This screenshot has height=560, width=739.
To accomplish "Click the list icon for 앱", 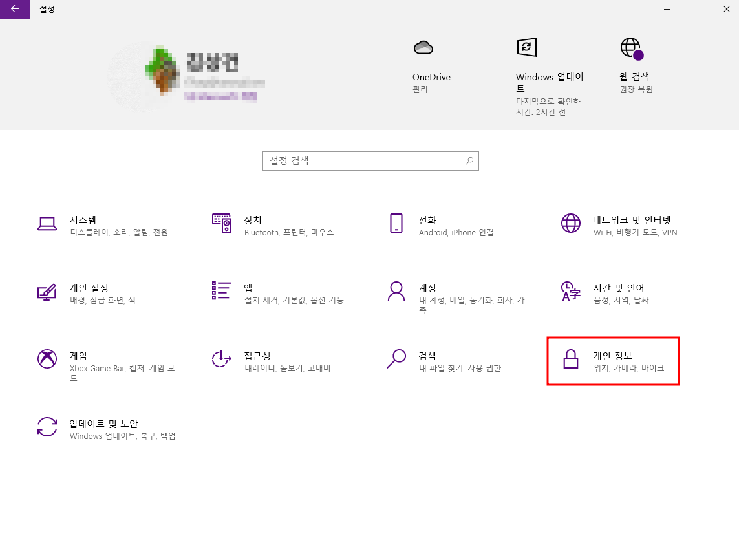I will coord(222,290).
